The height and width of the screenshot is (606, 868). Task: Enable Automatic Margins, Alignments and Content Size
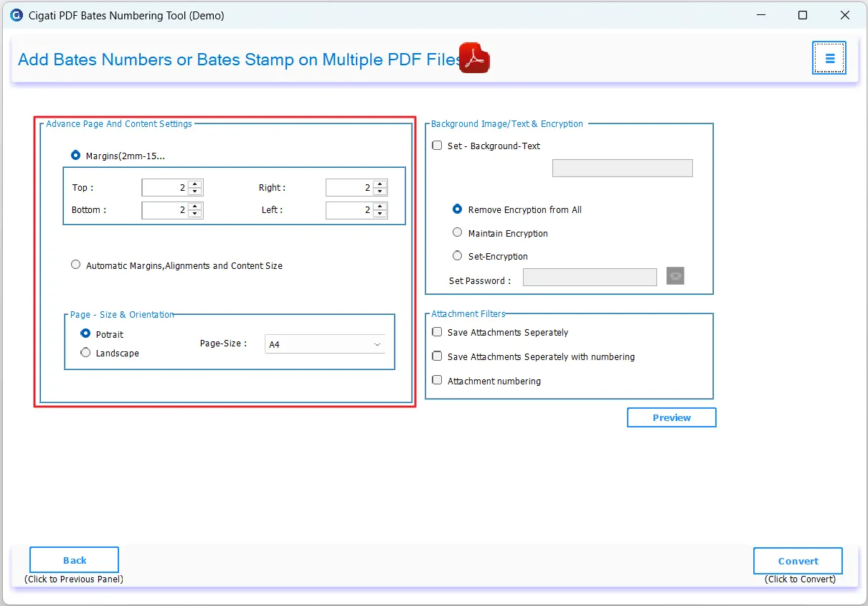(x=75, y=264)
